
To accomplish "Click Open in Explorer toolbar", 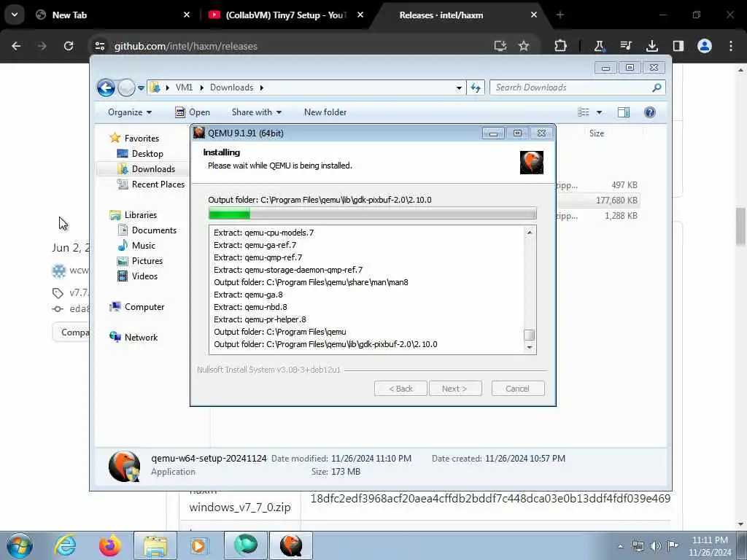I will [x=193, y=112].
